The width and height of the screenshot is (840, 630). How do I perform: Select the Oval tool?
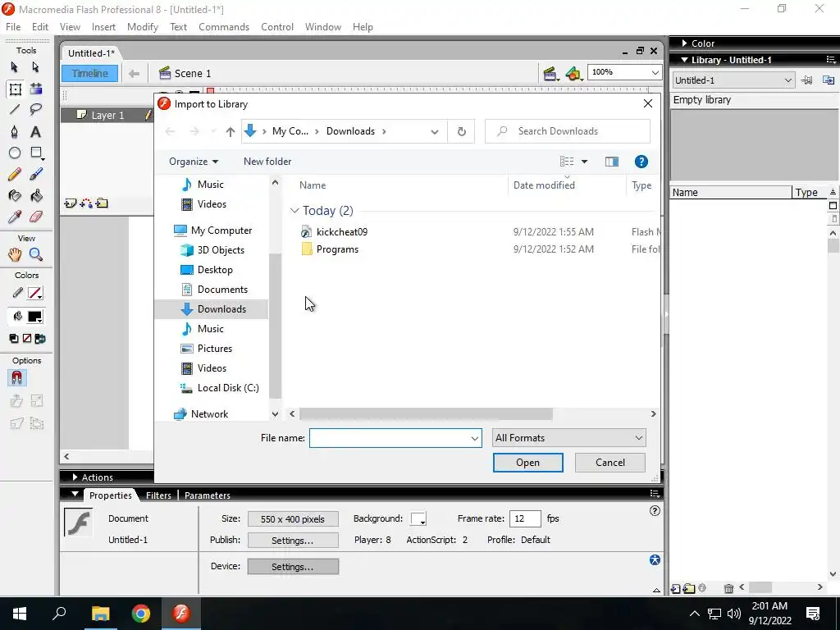pos(15,153)
